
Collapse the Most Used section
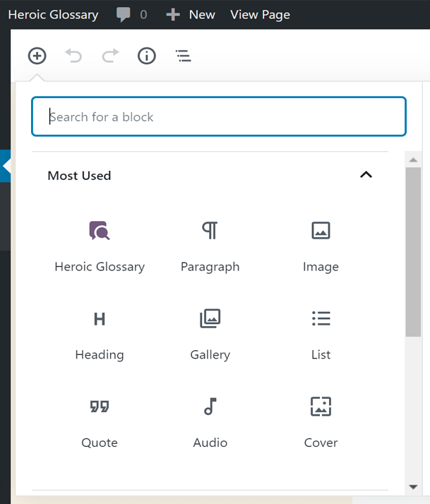(366, 175)
